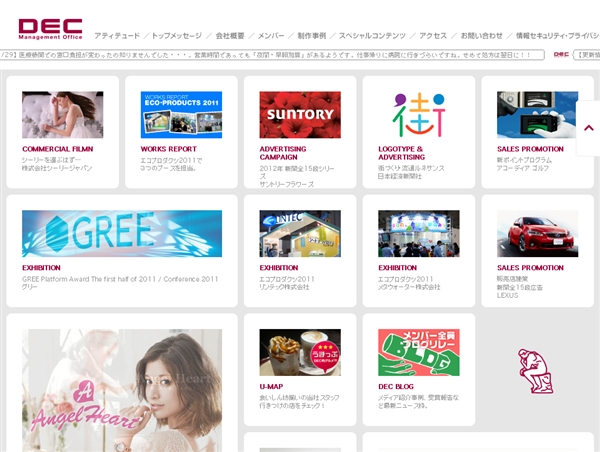The width and height of the screenshot is (600, 452).
Task: Click ADVERTISING CAMPAIGN heading link
Action: pos(283,153)
